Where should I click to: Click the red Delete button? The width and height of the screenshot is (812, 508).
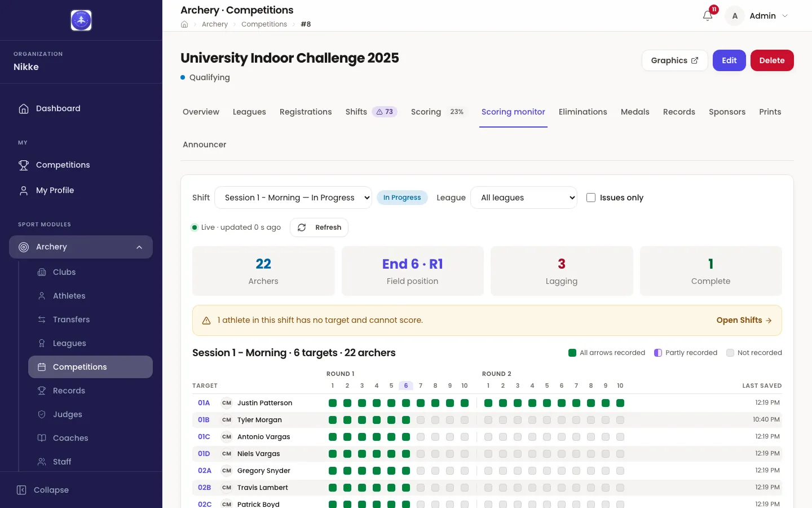point(772,60)
